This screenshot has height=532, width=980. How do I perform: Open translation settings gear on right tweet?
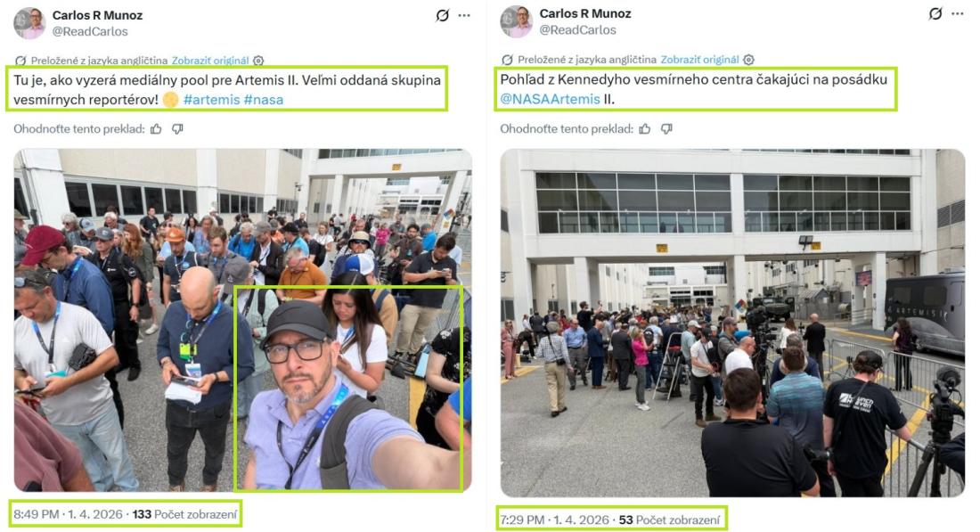748,60
